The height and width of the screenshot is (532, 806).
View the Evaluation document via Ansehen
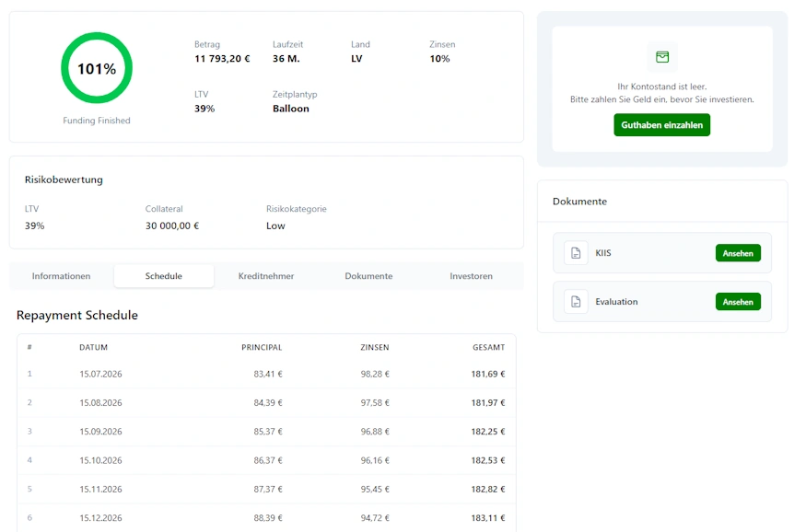[x=738, y=302]
